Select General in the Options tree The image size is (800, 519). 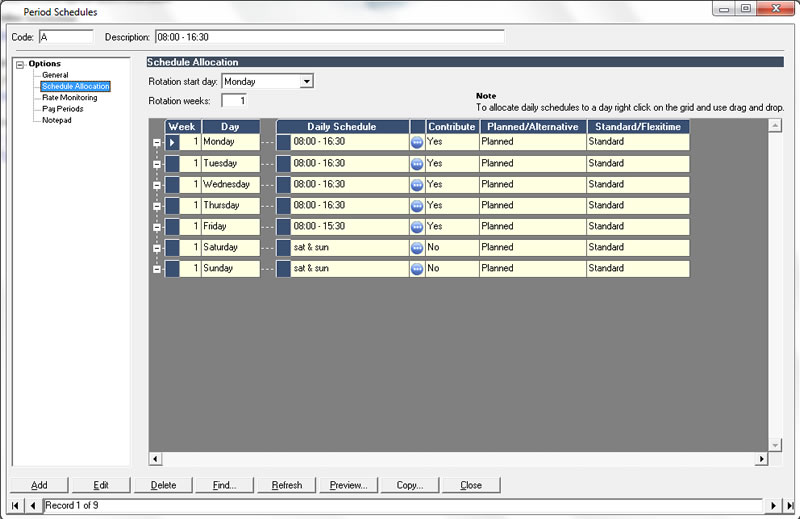(x=55, y=75)
